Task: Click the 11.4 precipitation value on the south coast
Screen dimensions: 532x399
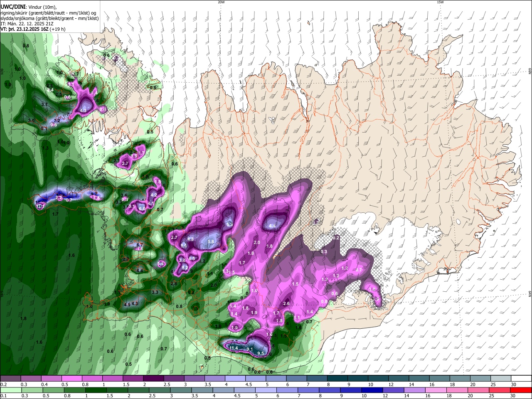Action: [x=234, y=348]
